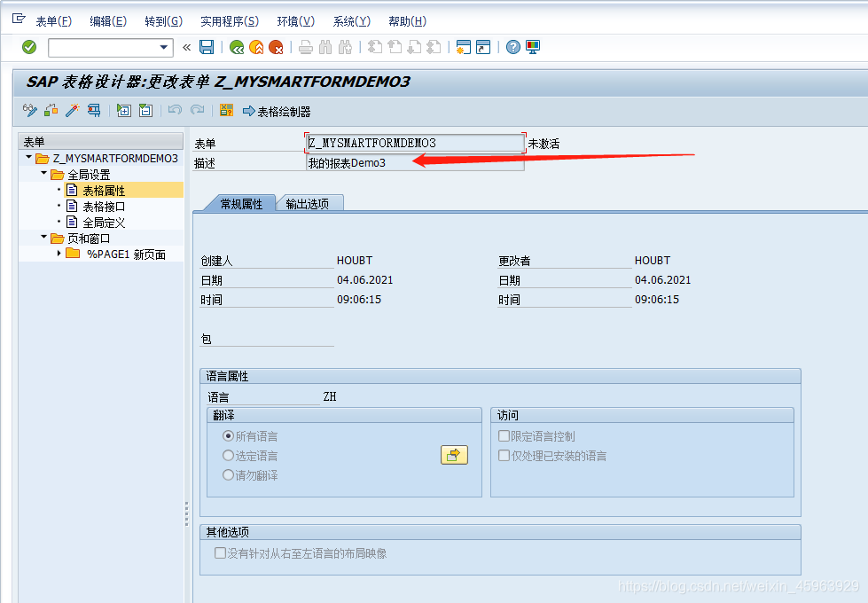Select the 所有语言 radio button
Viewport: 868px width, 603px height.
(x=228, y=436)
